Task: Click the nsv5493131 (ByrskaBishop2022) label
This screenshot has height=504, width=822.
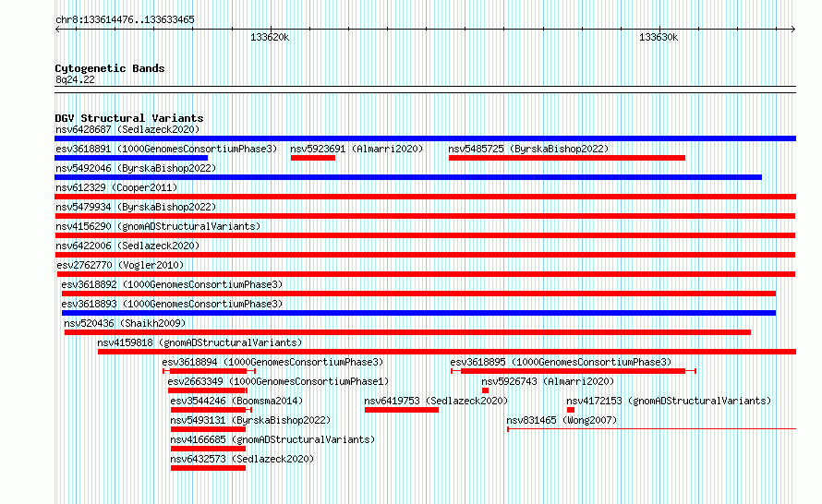Action: 250,420
